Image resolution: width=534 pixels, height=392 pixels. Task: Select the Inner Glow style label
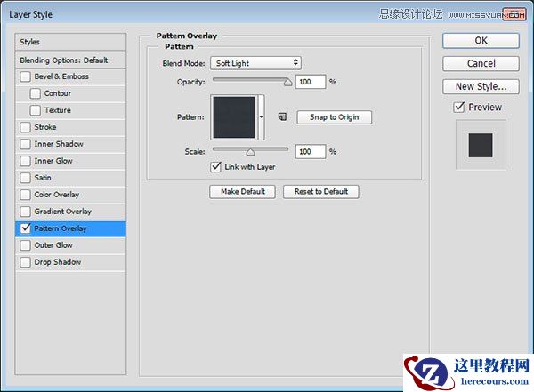point(53,161)
